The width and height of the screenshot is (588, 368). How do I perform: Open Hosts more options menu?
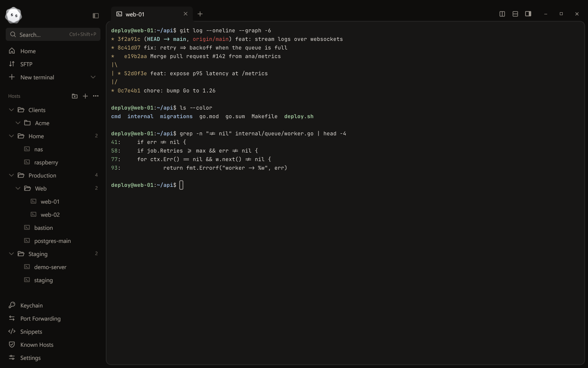tap(96, 96)
